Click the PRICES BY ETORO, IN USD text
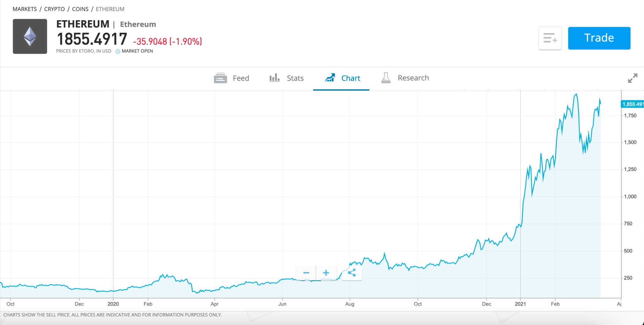 84,51
